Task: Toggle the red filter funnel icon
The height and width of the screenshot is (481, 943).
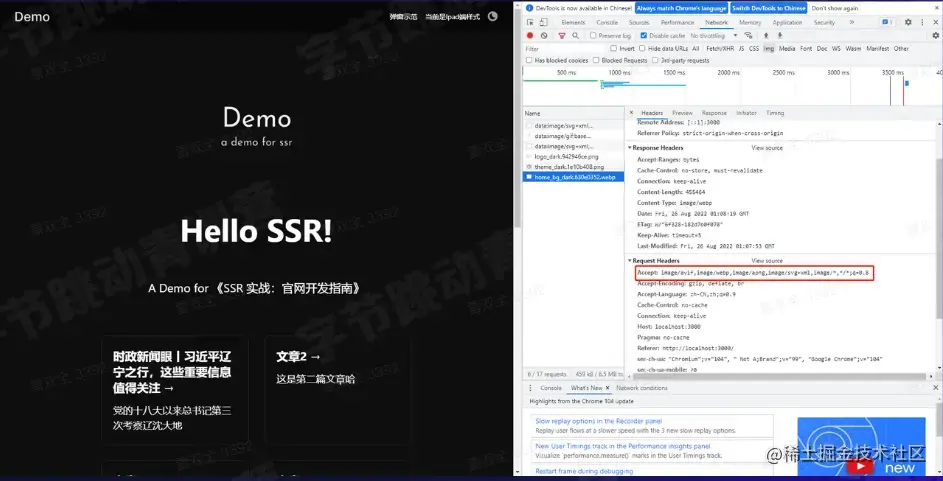Action: pos(562,35)
